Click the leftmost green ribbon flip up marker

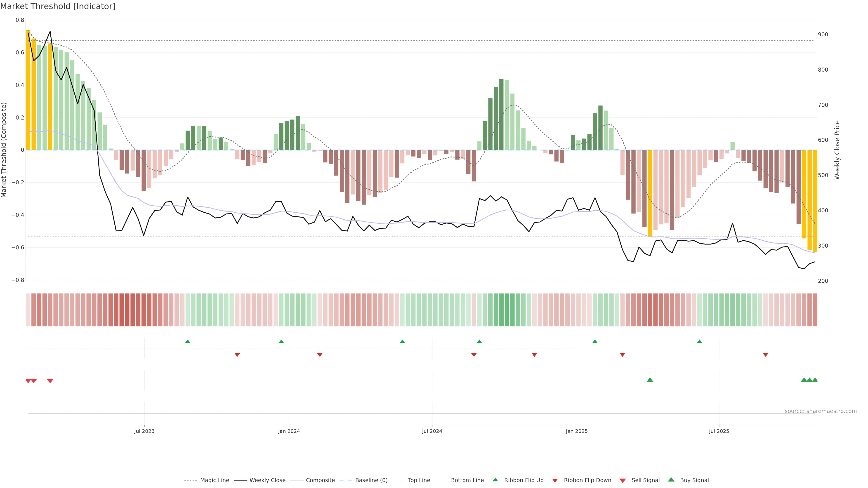[x=188, y=342]
